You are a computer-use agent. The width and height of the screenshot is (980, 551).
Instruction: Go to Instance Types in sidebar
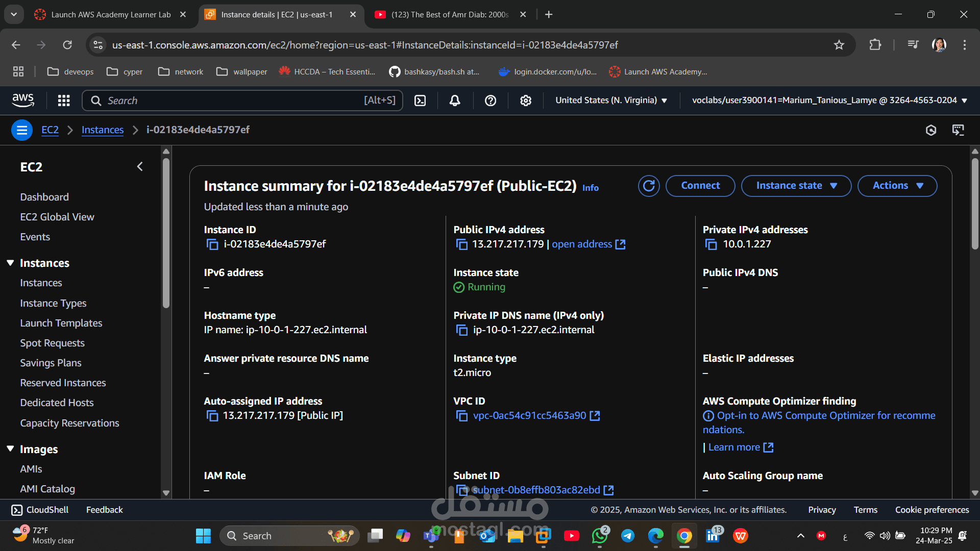point(53,304)
